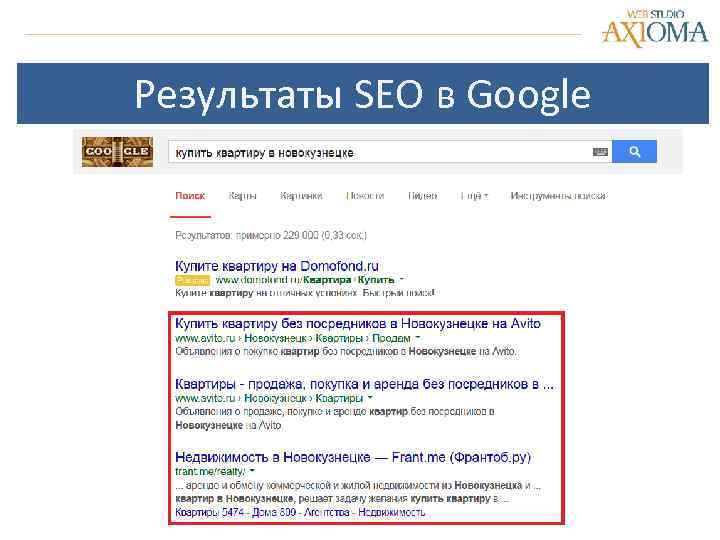Expand arrow next to frant.me/realty URL
This screenshot has width=720, height=540.
pyautogui.click(x=252, y=471)
